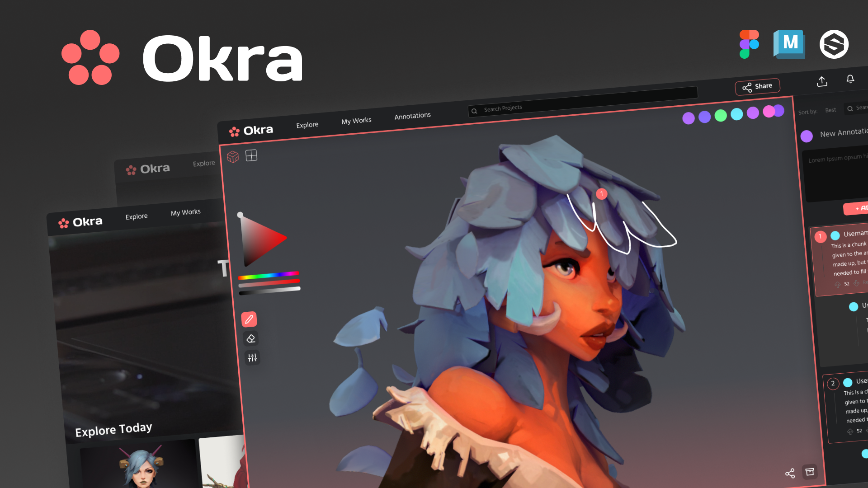Adjust the rainbow hue slider
This screenshot has height=488, width=868.
[x=269, y=275]
